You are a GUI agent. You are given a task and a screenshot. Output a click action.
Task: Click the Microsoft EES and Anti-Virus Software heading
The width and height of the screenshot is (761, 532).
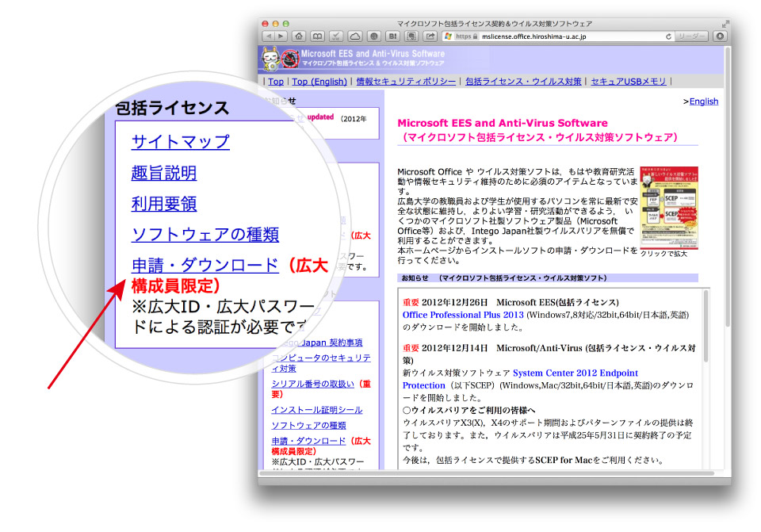(x=503, y=124)
